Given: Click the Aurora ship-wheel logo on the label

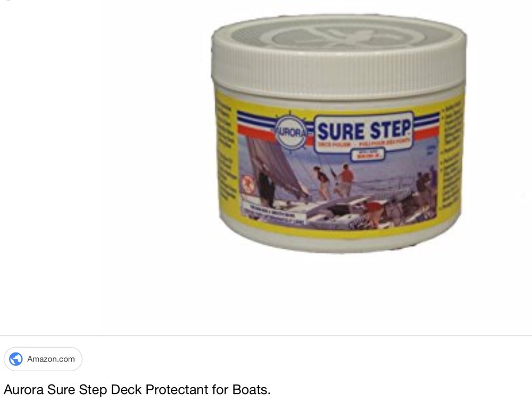Looking at the screenshot, I should pos(290,132).
